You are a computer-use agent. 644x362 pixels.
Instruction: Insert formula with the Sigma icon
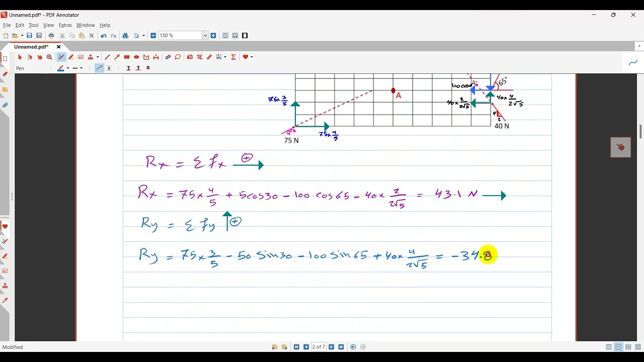(233, 57)
